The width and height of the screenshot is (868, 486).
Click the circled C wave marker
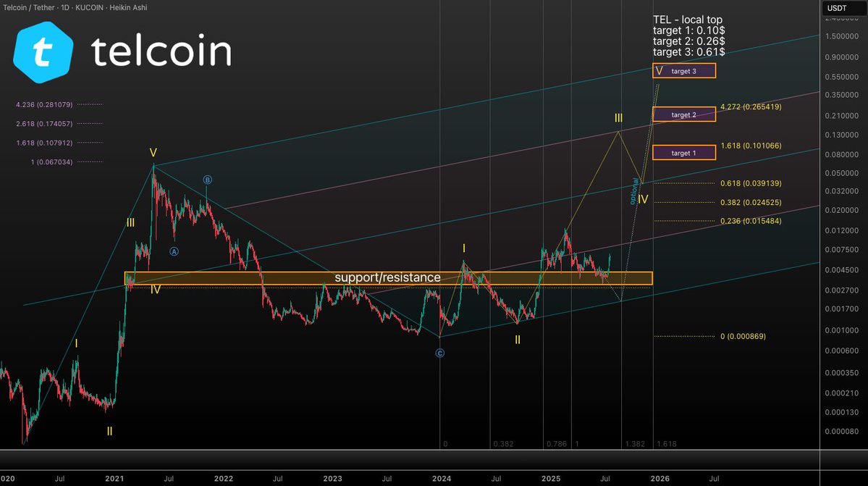pos(439,353)
